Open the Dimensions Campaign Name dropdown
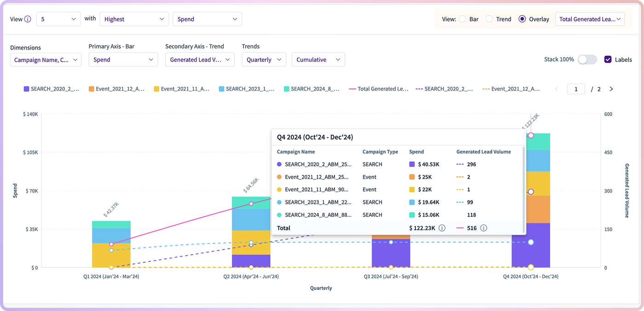The image size is (644, 311). click(46, 60)
